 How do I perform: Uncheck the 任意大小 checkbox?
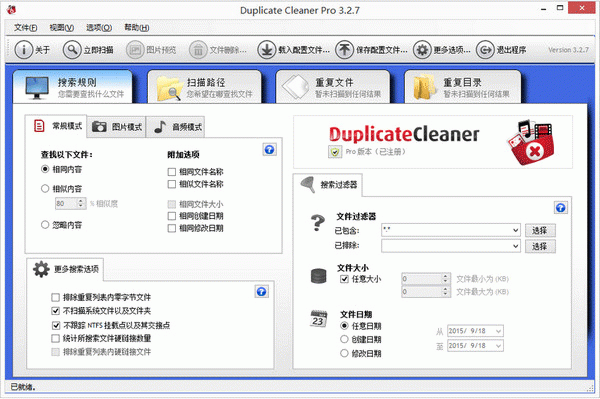coord(344,279)
